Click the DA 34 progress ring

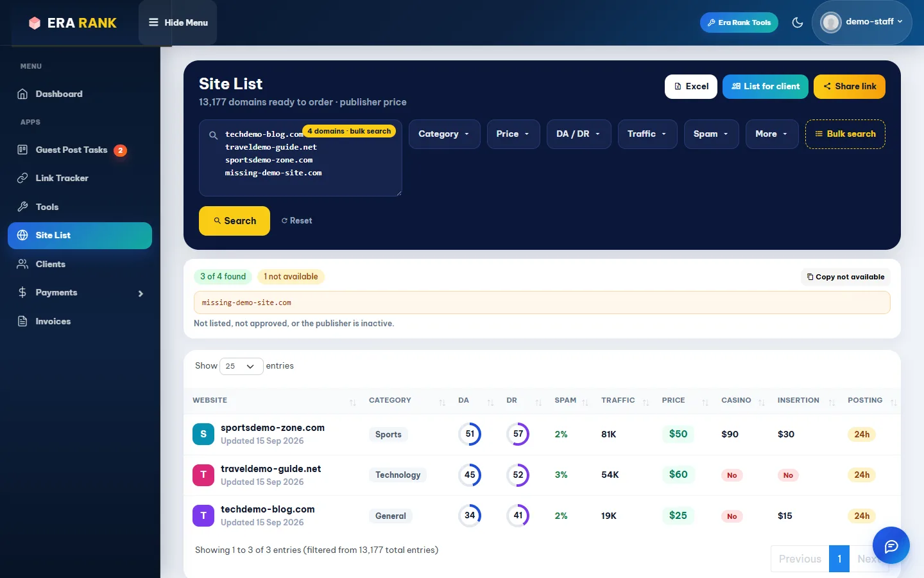pos(470,516)
